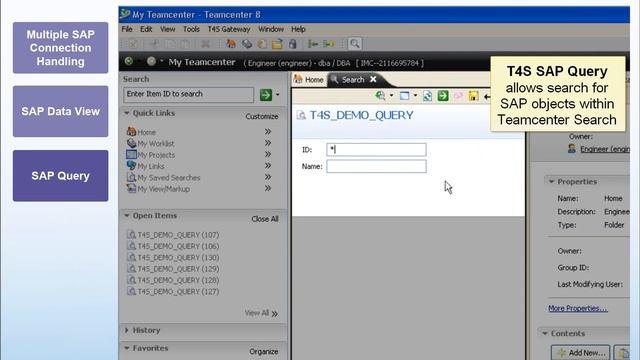Click the indent-left arrow toolbar icon
This screenshot has width=640, height=360.
[313, 44]
